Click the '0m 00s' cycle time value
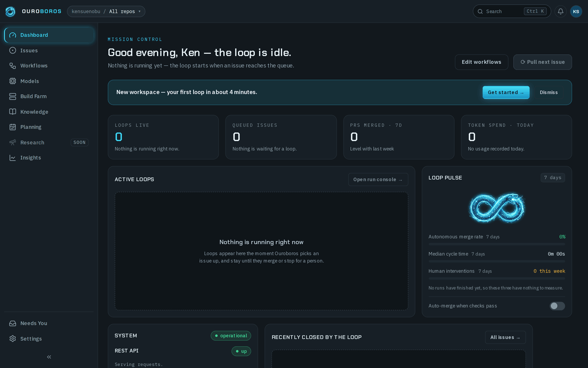This screenshot has width=588, height=368. pos(556,254)
